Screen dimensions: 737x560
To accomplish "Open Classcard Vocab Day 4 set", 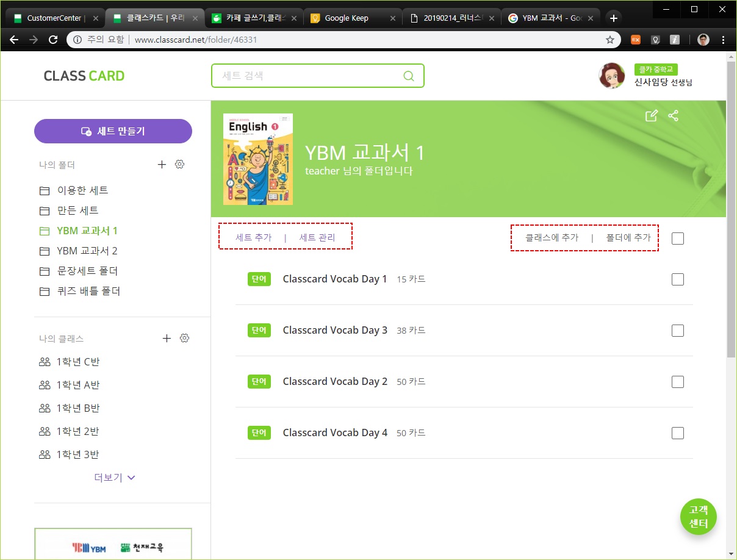I will (335, 433).
